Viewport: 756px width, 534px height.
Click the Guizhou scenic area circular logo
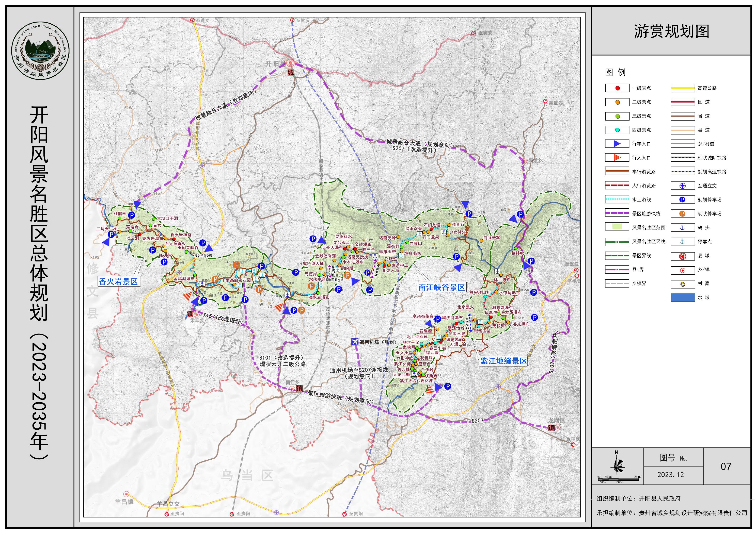click(x=40, y=50)
